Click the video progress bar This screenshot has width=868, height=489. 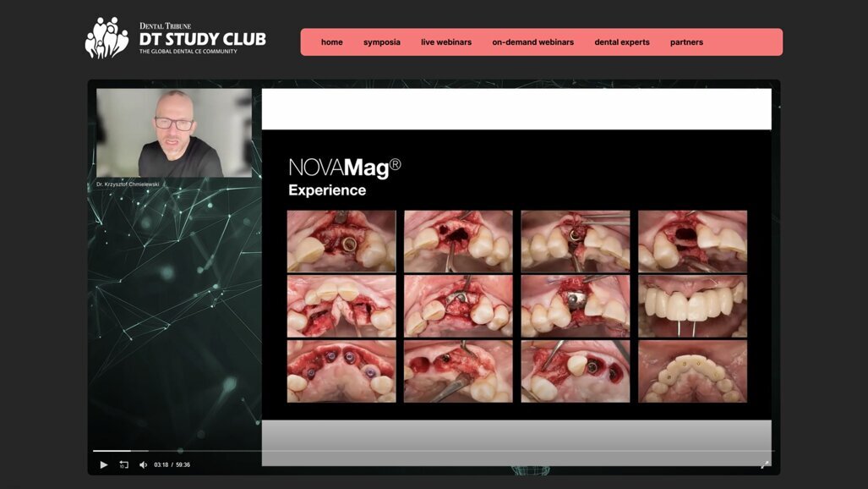tap(431, 451)
